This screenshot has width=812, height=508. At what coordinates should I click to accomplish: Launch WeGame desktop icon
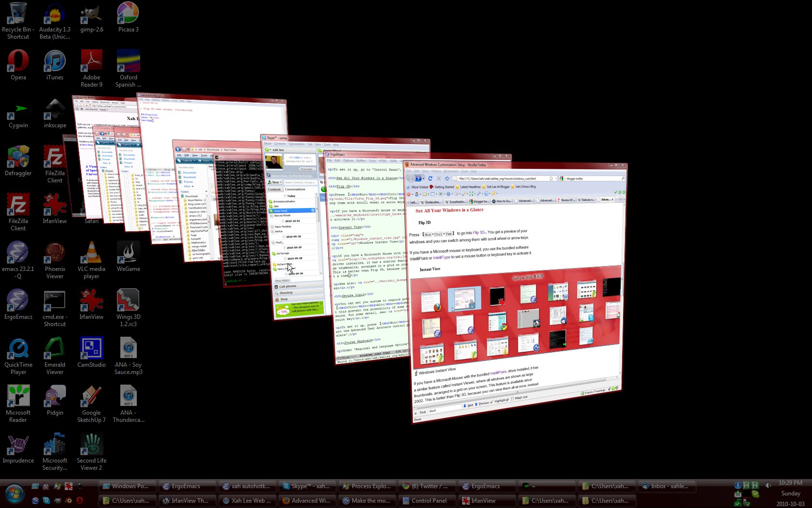click(x=128, y=257)
